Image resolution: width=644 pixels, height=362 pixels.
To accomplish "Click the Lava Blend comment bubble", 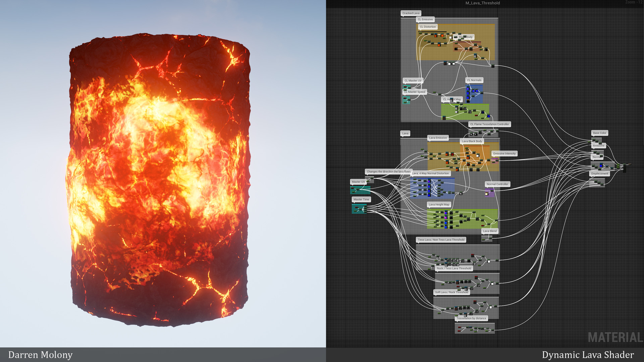I will click(490, 231).
